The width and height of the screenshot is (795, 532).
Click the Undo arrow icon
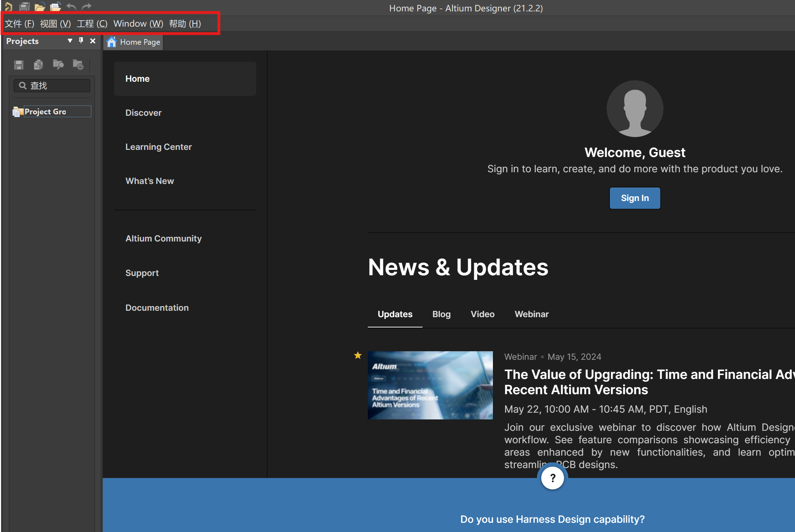[71, 6]
